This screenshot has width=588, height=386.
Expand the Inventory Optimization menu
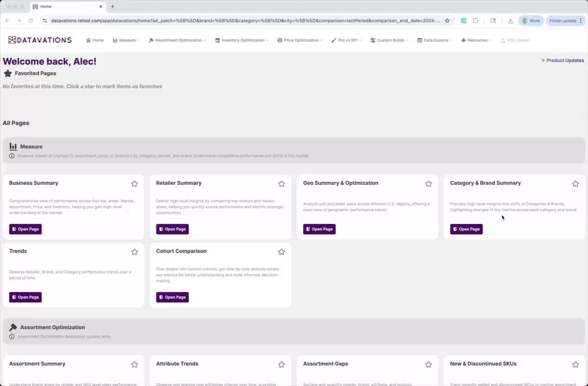tap(242, 40)
